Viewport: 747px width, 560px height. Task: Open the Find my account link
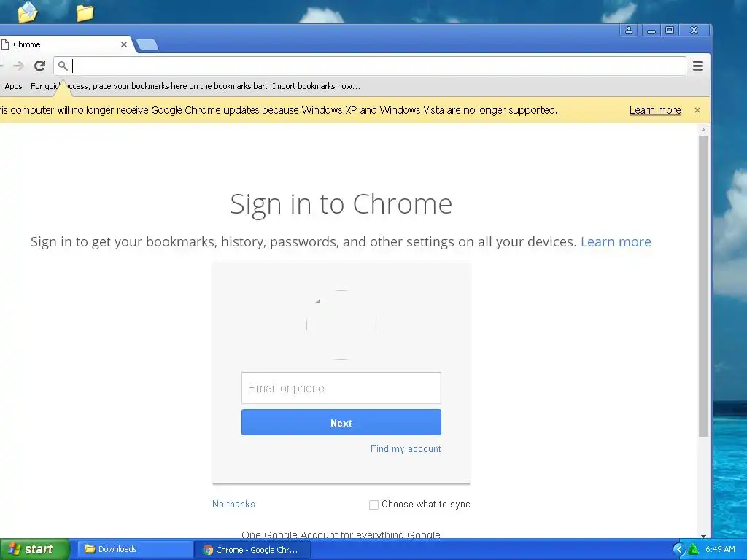pyautogui.click(x=406, y=448)
